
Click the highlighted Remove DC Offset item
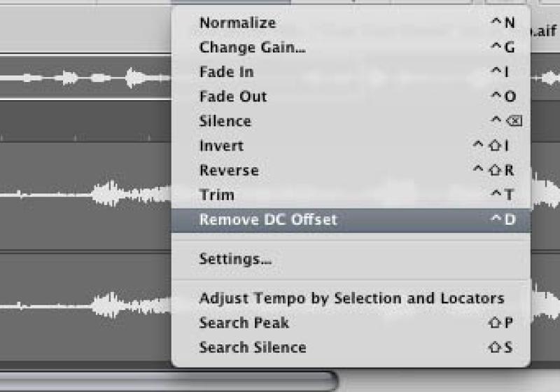tap(268, 219)
